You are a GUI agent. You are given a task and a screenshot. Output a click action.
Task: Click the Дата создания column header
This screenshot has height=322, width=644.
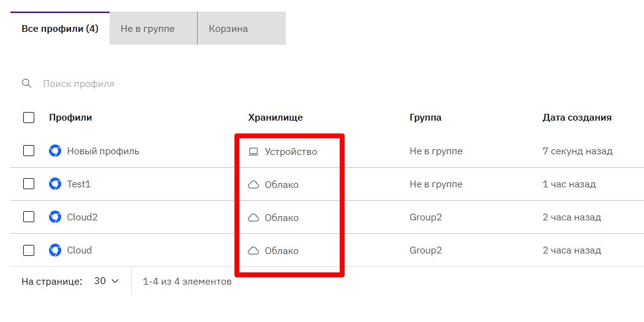[577, 118]
